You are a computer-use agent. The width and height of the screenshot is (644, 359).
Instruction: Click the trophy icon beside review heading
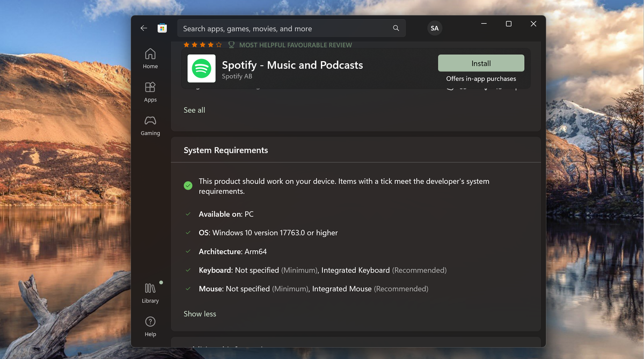pos(231,45)
